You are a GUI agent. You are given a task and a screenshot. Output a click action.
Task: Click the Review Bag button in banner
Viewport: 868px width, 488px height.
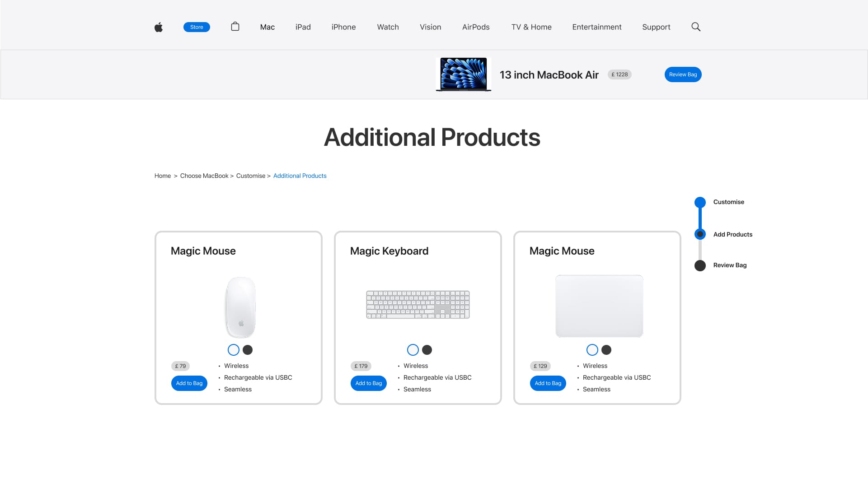(x=683, y=74)
